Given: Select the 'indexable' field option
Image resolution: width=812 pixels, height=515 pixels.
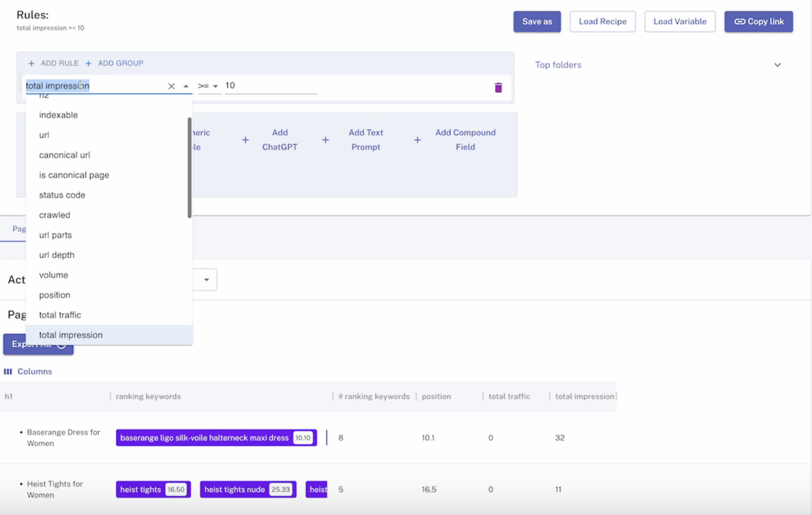Looking at the screenshot, I should 58,115.
